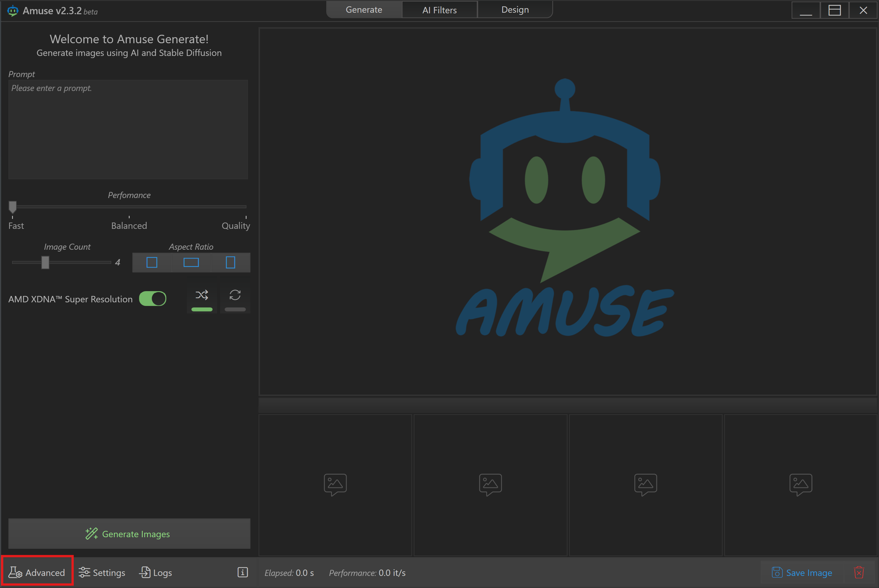Select the fourth empty image thumbnail
The width and height of the screenshot is (879, 588).
801,485
